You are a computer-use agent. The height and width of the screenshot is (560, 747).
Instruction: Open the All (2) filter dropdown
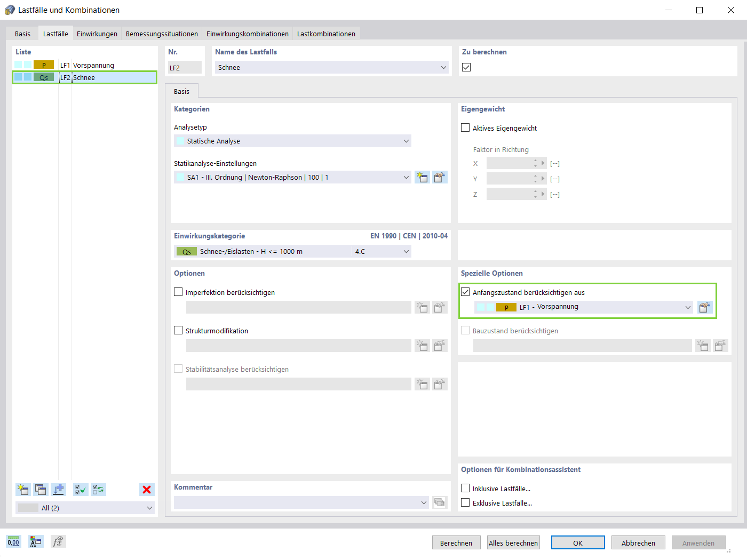pyautogui.click(x=149, y=508)
